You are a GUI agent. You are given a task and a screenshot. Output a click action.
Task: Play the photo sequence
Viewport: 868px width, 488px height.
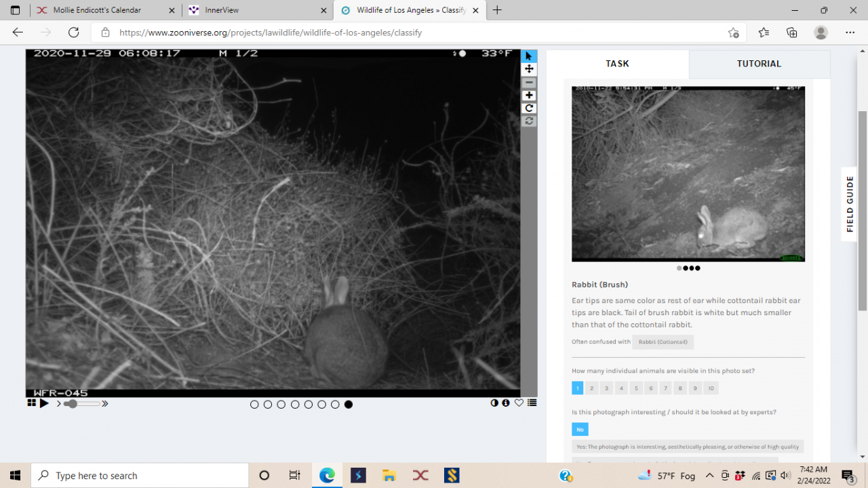(44, 403)
